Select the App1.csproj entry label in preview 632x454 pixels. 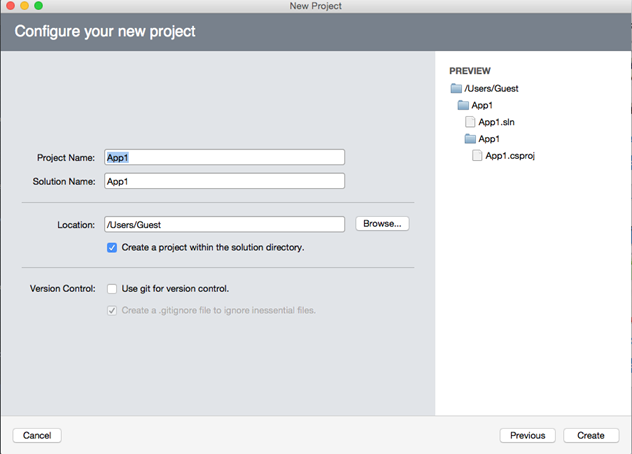[x=510, y=156]
